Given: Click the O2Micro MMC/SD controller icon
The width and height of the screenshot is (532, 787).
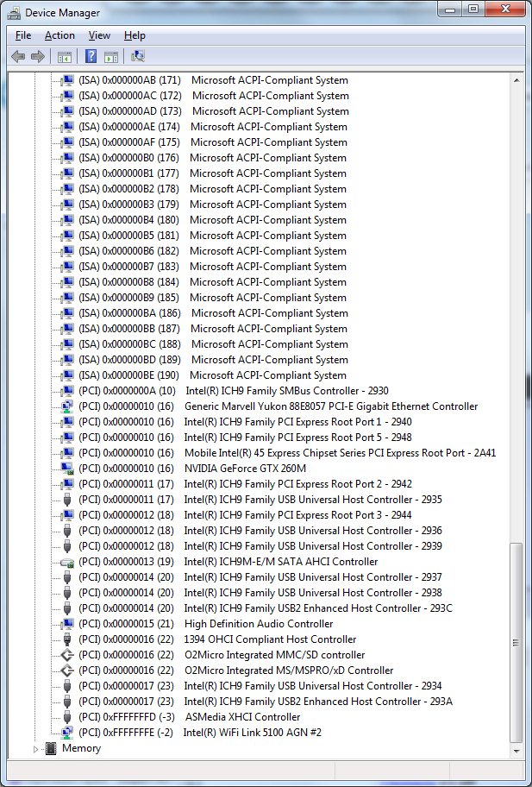Looking at the screenshot, I should [x=66, y=655].
